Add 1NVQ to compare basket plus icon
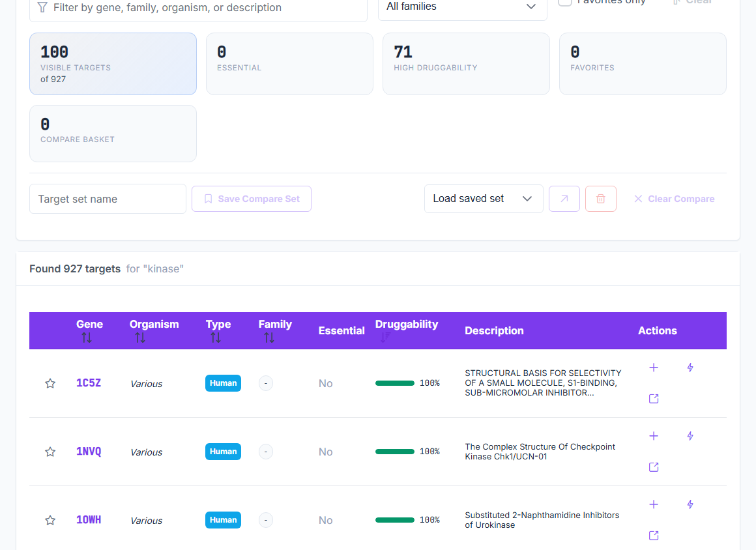756x550 pixels. click(x=654, y=436)
